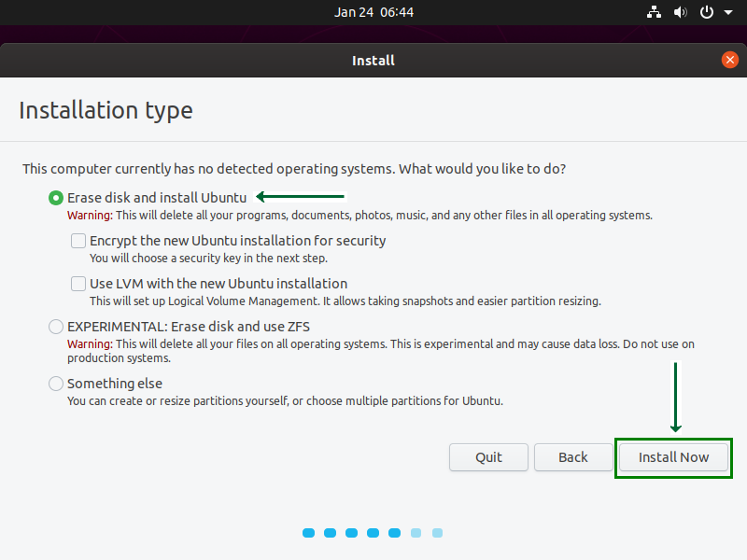Open the volume speaker icon

[x=680, y=12]
